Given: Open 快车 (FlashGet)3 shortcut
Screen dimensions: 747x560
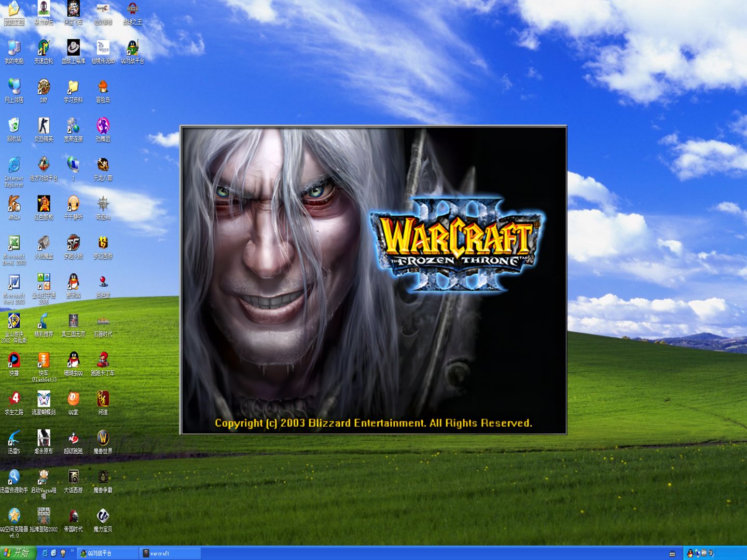Looking at the screenshot, I should (44, 360).
